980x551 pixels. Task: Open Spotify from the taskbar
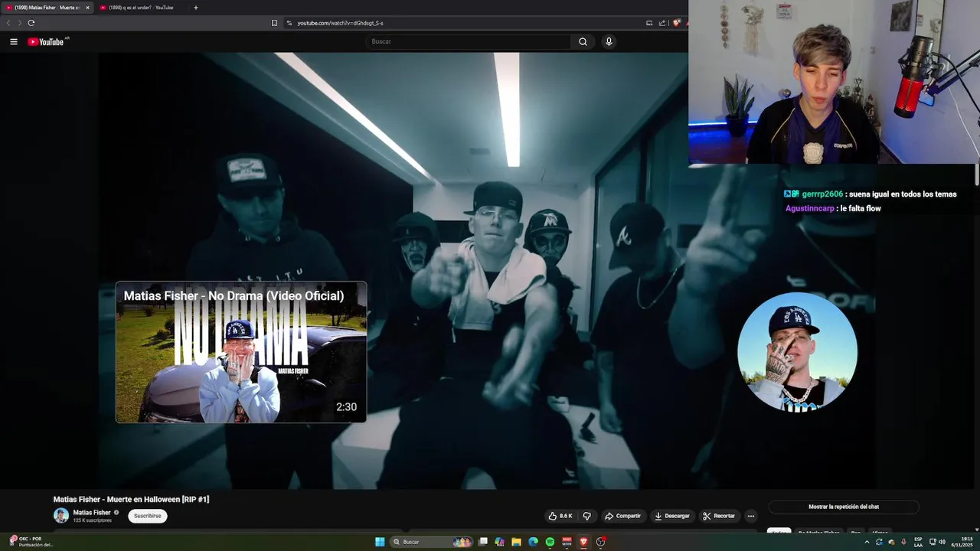tap(550, 542)
